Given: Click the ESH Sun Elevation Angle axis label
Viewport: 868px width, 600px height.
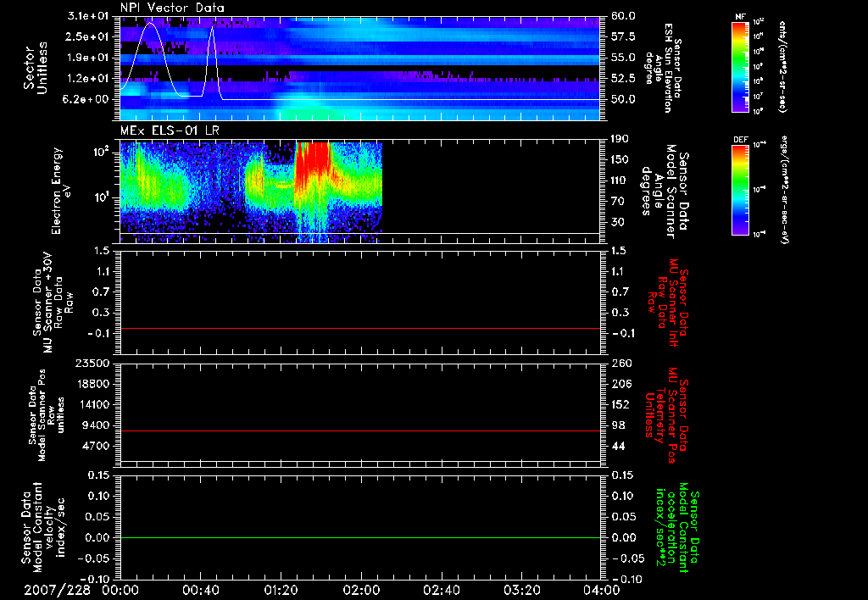Looking at the screenshot, I should pyautogui.click(x=663, y=68).
